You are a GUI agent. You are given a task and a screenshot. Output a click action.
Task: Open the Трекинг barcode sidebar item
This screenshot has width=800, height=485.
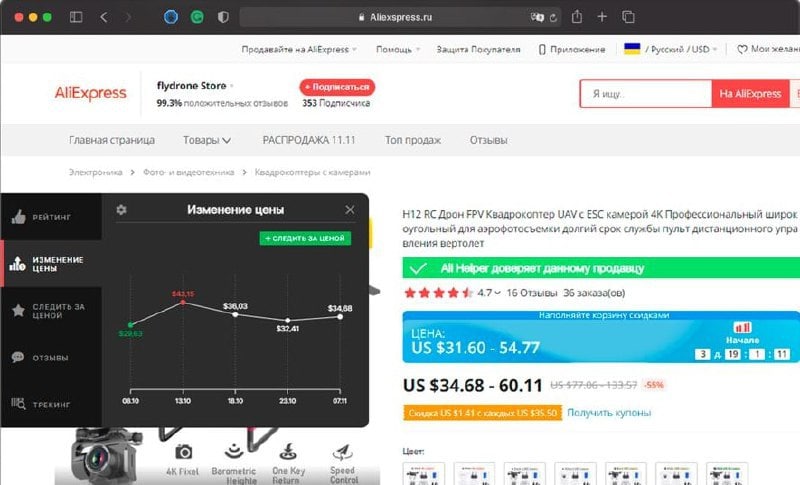(x=51, y=404)
